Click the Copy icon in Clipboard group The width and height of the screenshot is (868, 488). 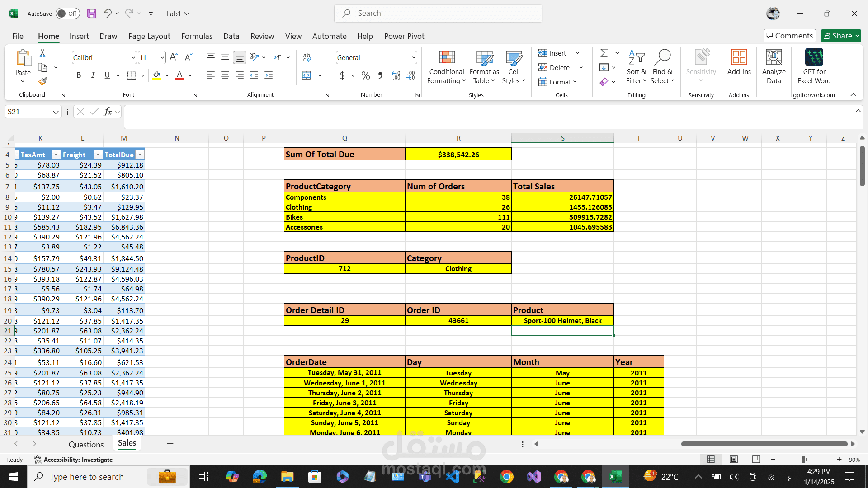tap(42, 68)
